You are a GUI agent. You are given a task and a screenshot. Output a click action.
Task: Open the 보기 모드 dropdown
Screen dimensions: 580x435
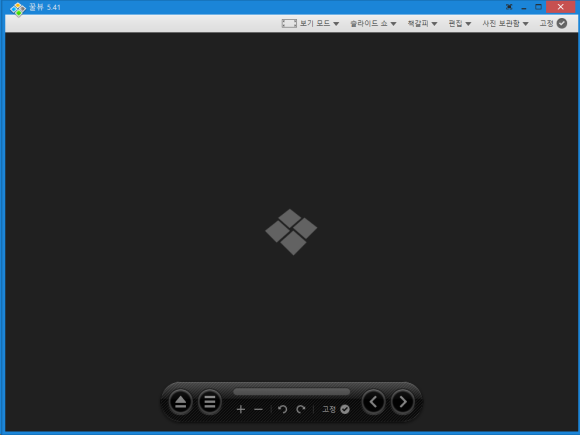coord(319,23)
